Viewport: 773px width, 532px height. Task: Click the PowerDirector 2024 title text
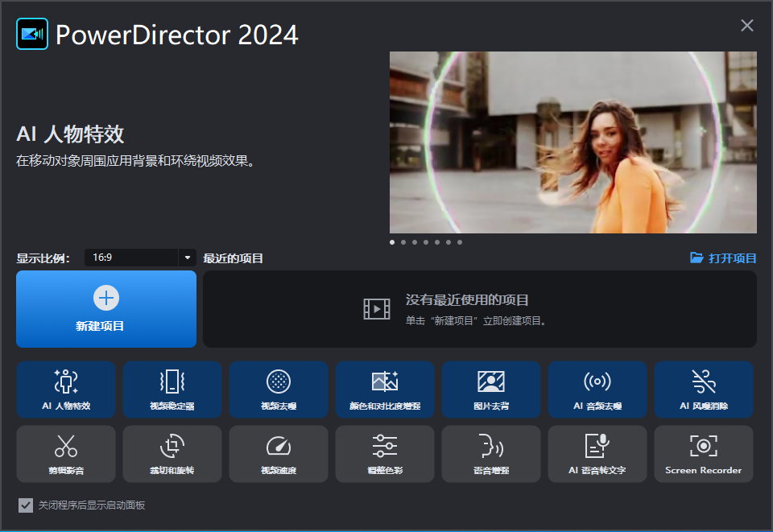pyautogui.click(x=176, y=35)
